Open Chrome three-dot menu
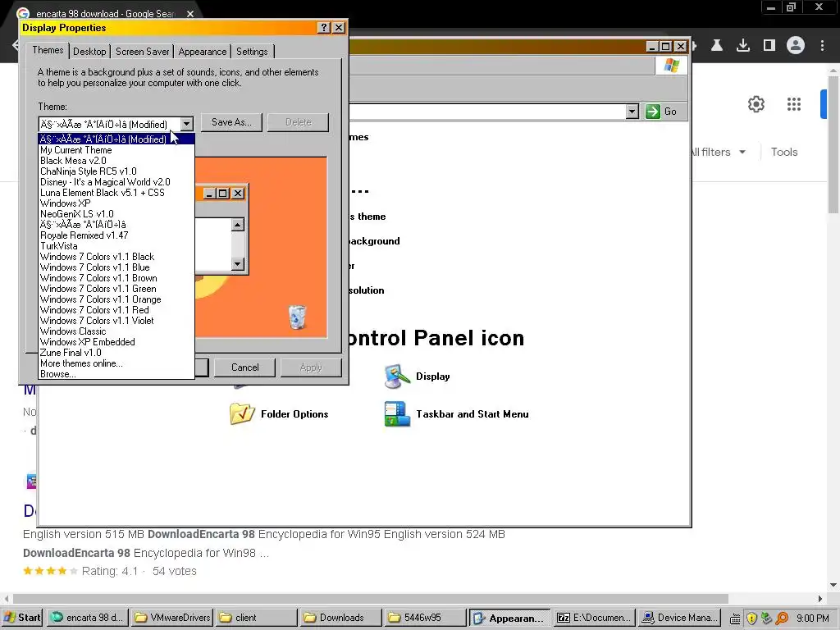Viewport: 840px width, 630px height. (x=822, y=46)
